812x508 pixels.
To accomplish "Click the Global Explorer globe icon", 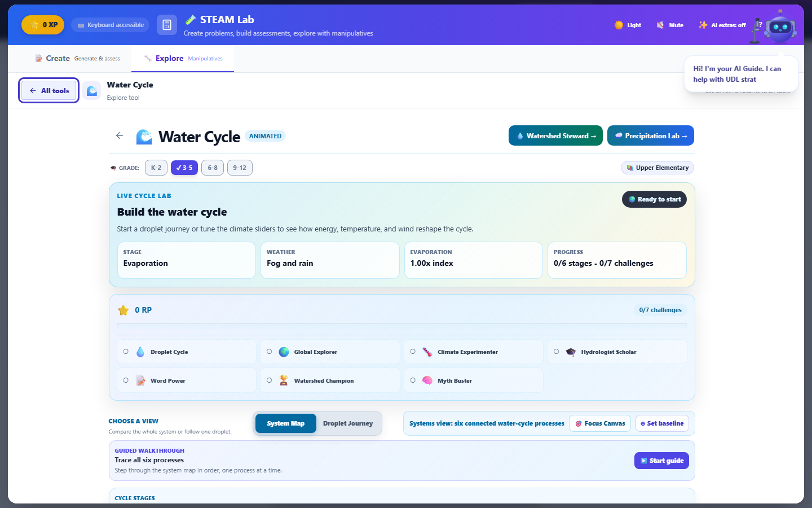I will pos(284,352).
